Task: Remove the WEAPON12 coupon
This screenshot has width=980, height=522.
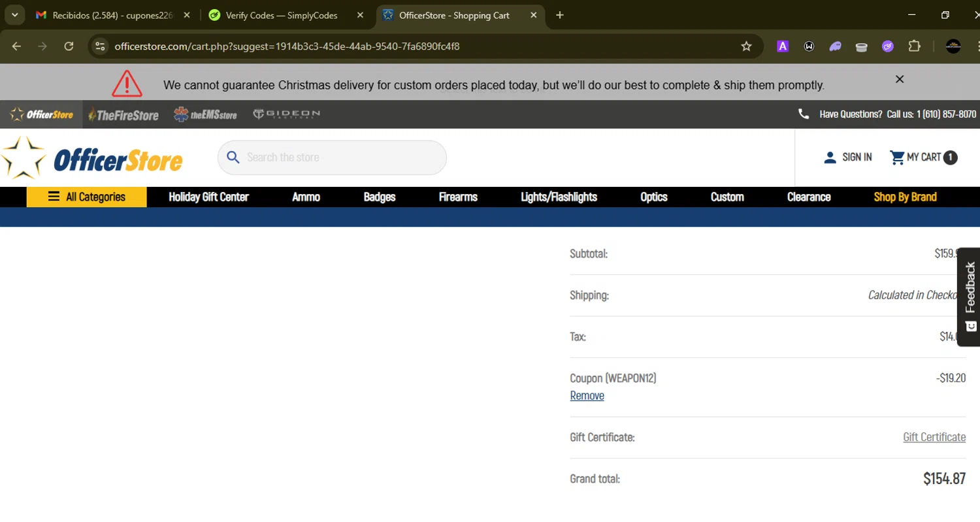Action: pos(587,395)
